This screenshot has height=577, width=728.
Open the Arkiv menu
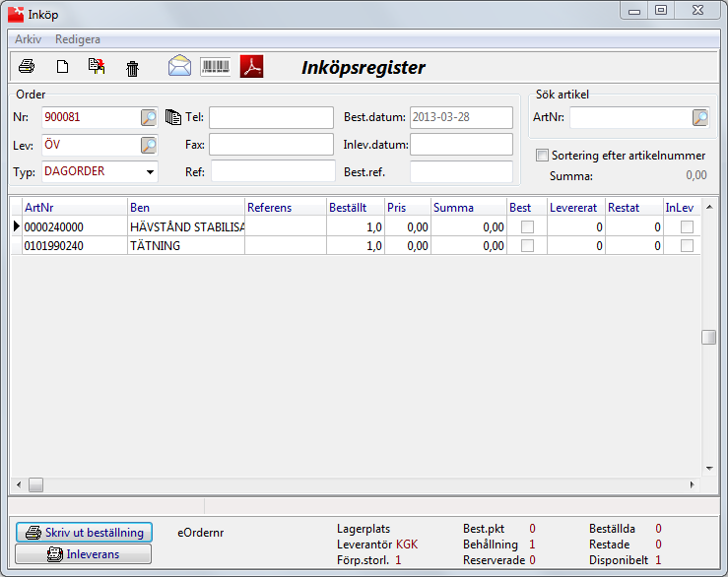(28, 39)
